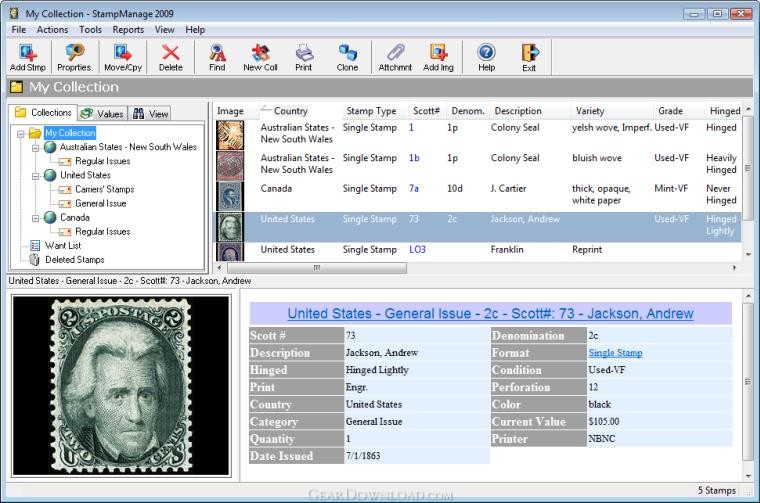Screen dimensions: 760x503
Task: Click the stamp list scroll down arrow
Action: [x=748, y=255]
